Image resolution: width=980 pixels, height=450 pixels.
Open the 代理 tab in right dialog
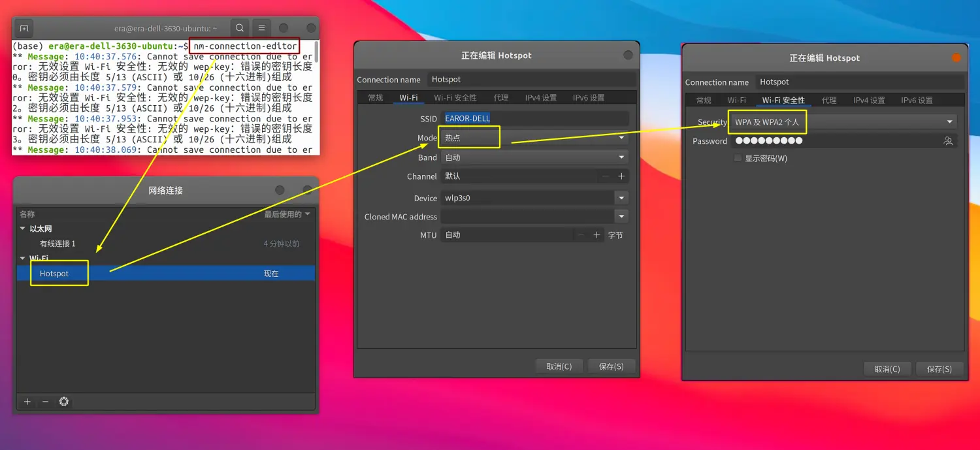(x=829, y=101)
